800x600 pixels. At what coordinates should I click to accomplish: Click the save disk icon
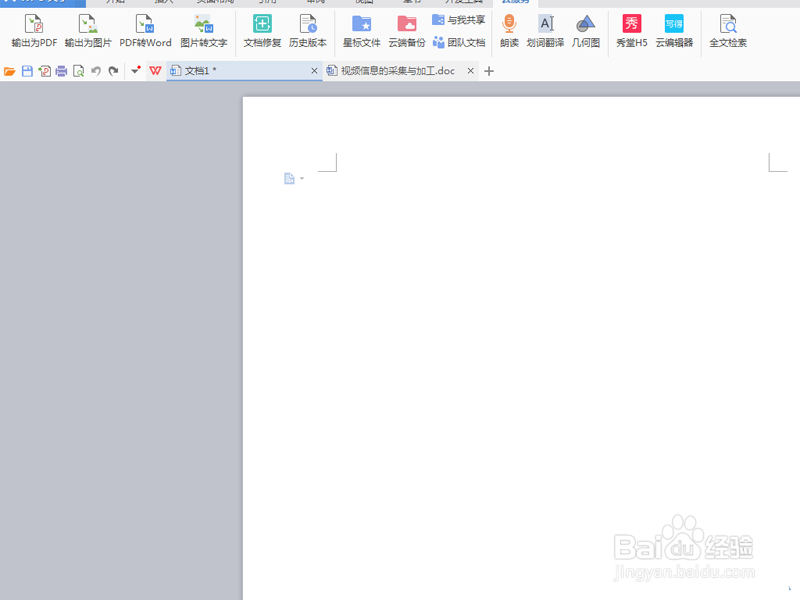pos(27,71)
